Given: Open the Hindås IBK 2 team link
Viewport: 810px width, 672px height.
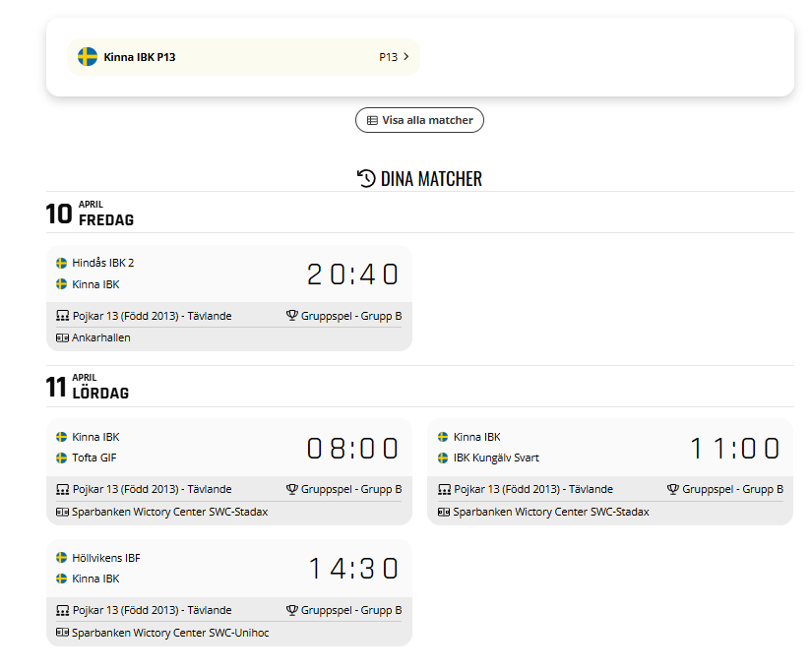Looking at the screenshot, I should pyautogui.click(x=103, y=263).
